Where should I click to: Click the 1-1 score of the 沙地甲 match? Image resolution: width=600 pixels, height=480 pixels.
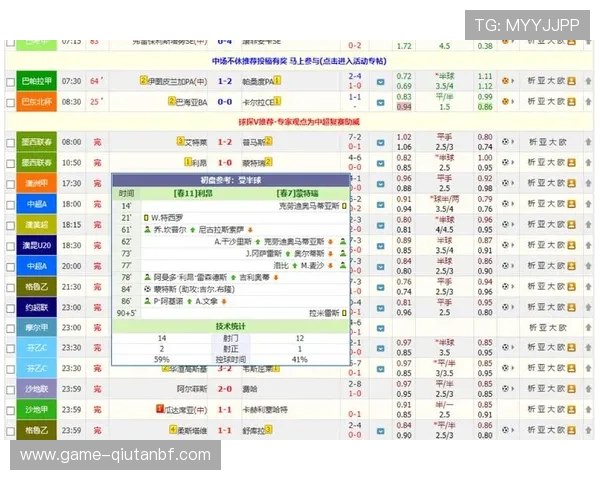pyautogui.click(x=225, y=410)
